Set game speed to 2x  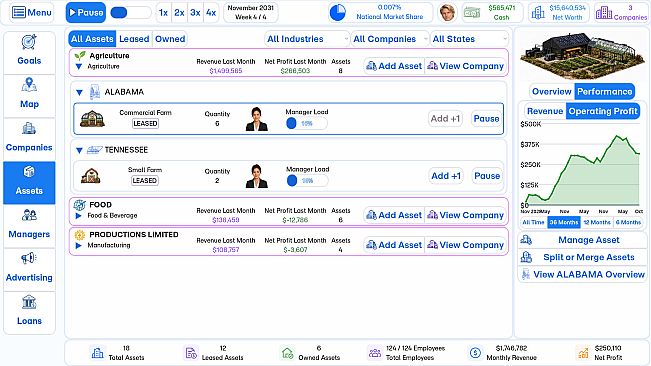pos(179,13)
